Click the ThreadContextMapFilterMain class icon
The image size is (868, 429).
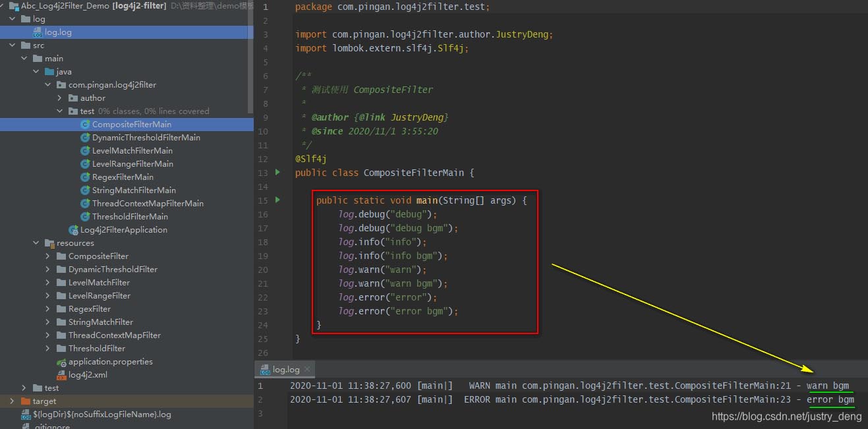click(x=85, y=204)
